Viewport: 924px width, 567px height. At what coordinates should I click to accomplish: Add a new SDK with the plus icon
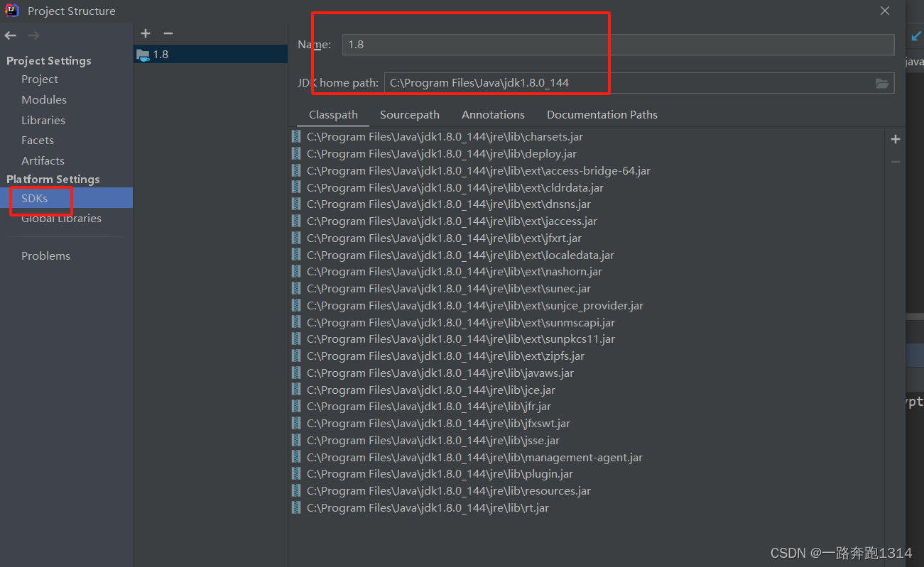point(146,33)
